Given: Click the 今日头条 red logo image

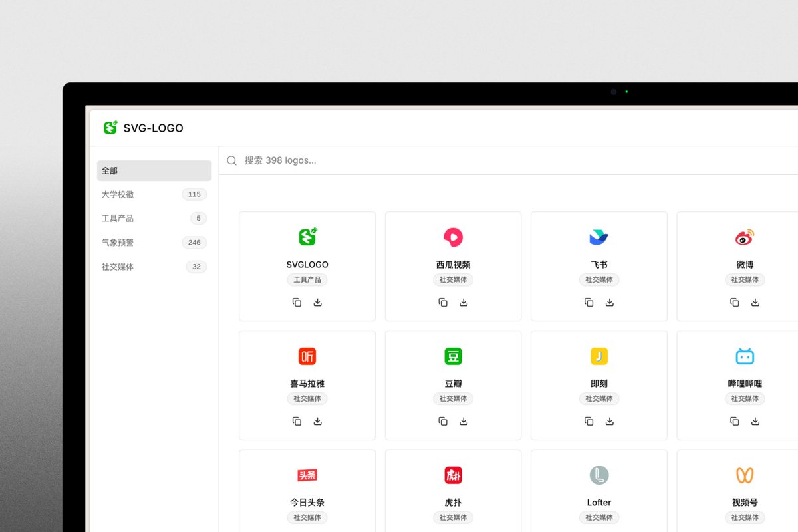Looking at the screenshot, I should (307, 475).
